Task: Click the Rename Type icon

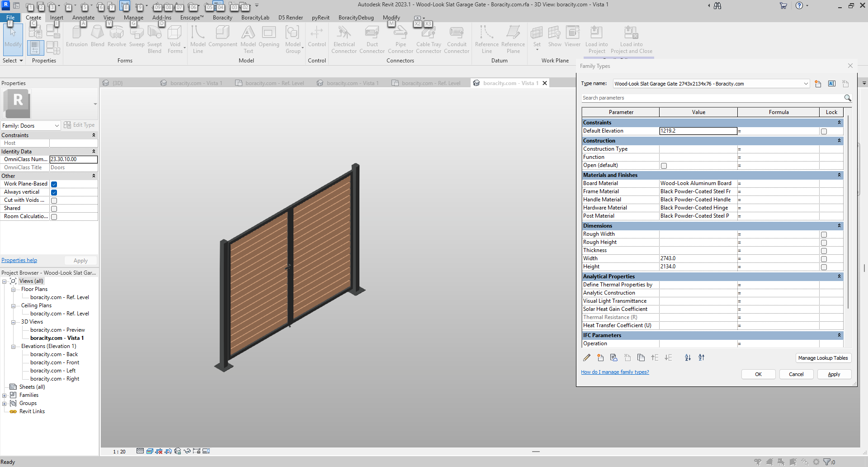Action: 831,84
